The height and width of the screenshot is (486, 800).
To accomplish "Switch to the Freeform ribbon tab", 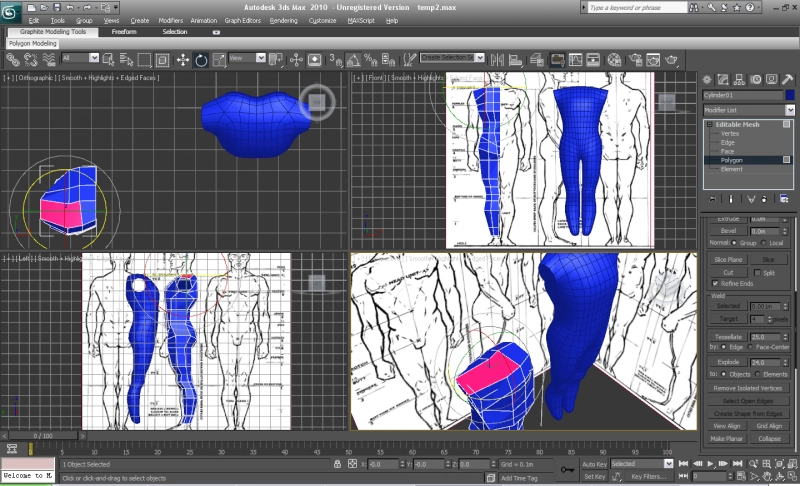I will pos(124,31).
